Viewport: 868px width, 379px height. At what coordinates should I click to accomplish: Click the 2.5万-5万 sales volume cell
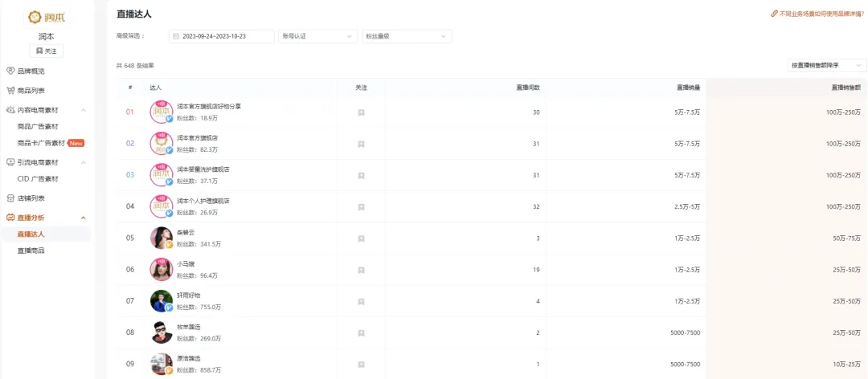coord(686,207)
